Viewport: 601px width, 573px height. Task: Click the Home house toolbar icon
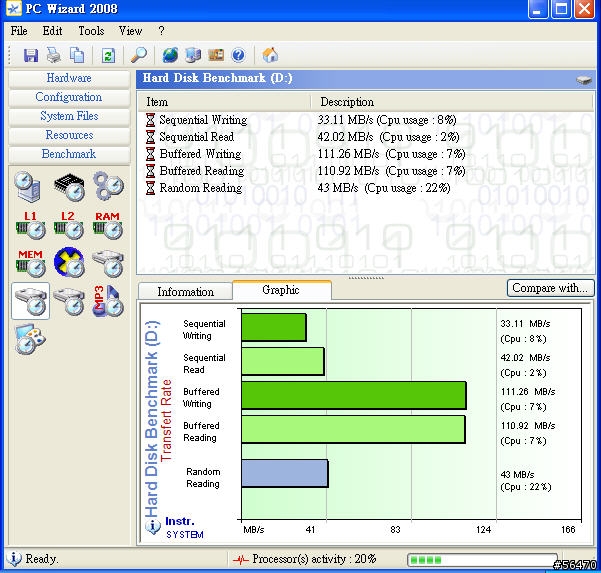[x=270, y=55]
